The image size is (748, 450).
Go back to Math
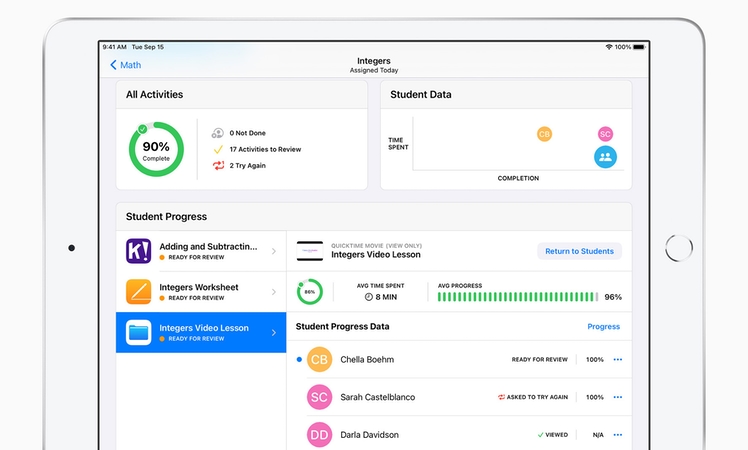tap(126, 65)
